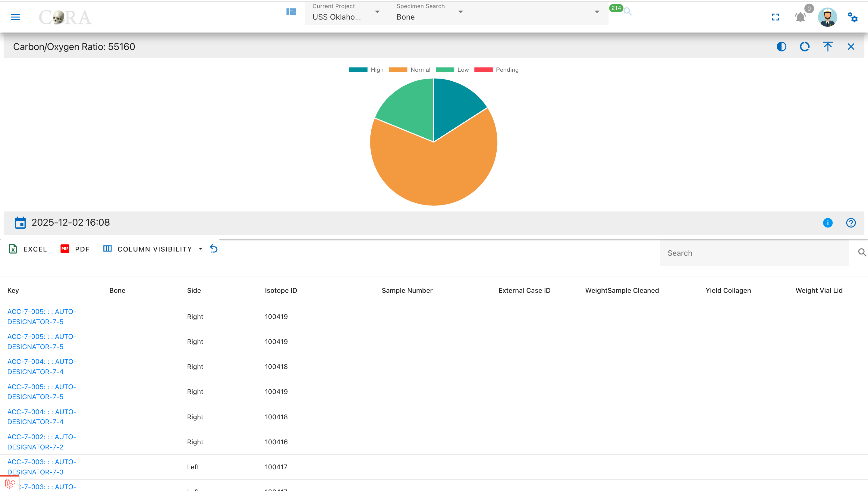Open the notifications bell

click(800, 17)
